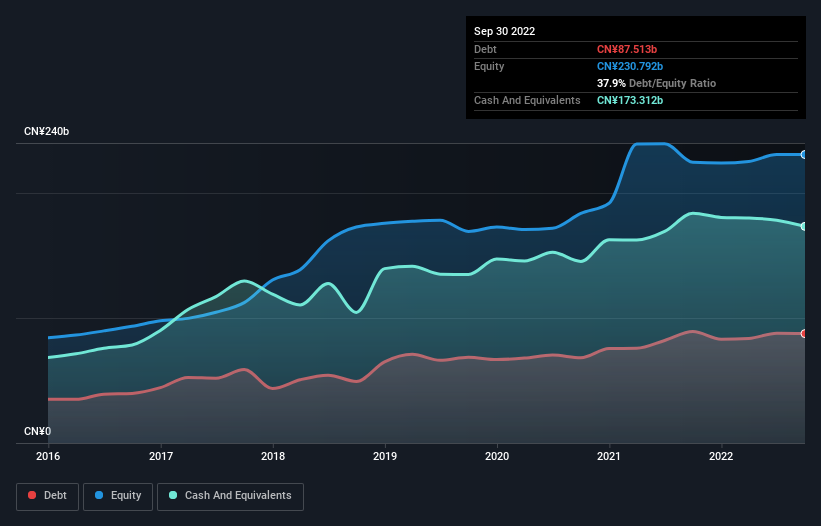Click the red Debt legend dot
The height and width of the screenshot is (526, 821).
coord(32,495)
